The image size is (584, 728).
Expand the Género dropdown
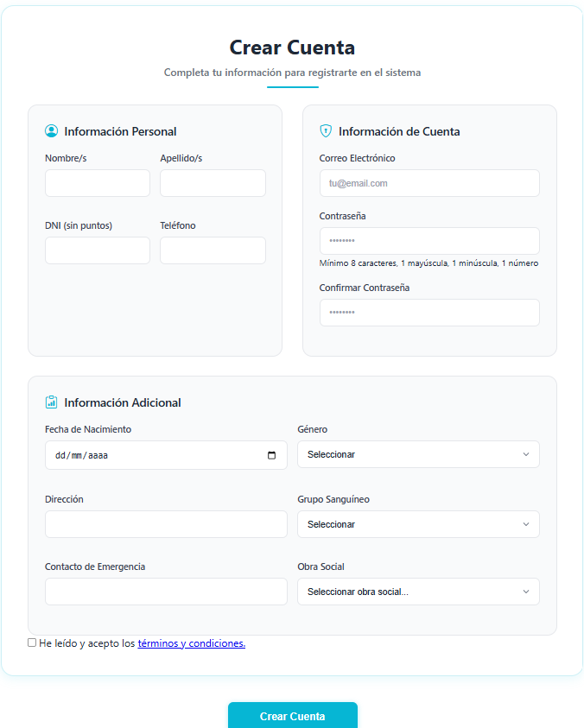(418, 454)
